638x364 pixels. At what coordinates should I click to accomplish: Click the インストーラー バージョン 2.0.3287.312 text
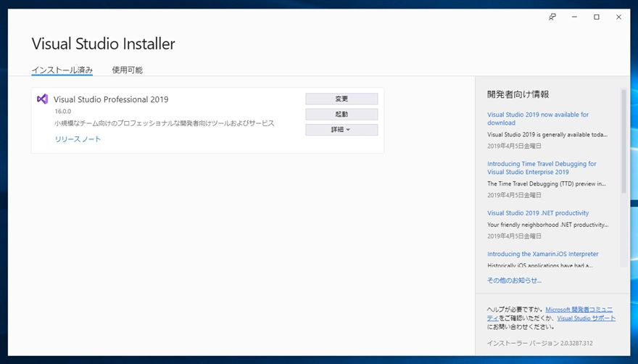pyautogui.click(x=539, y=343)
